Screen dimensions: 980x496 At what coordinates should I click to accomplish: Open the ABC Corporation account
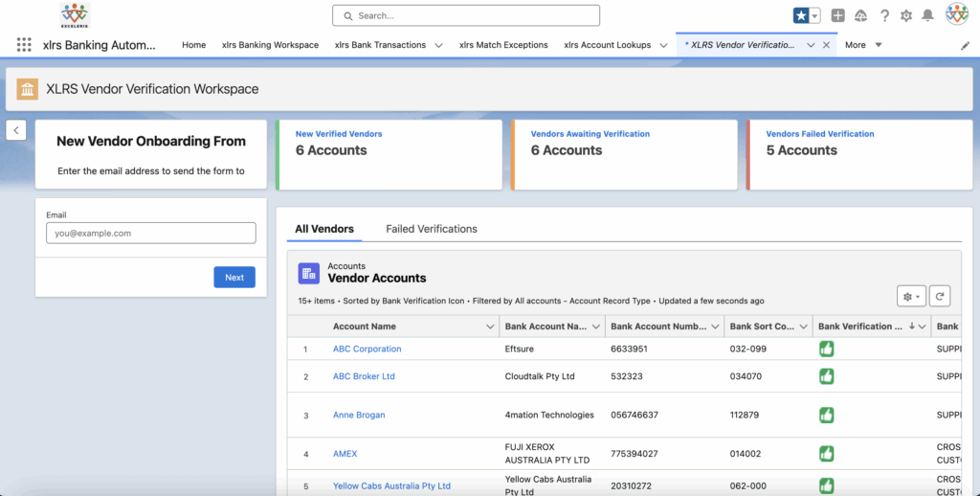(367, 349)
